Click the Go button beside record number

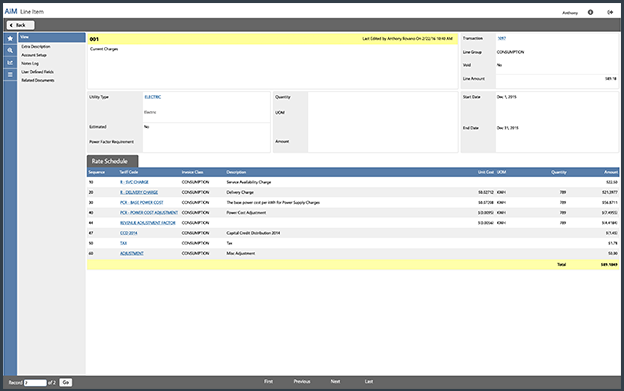click(66, 382)
